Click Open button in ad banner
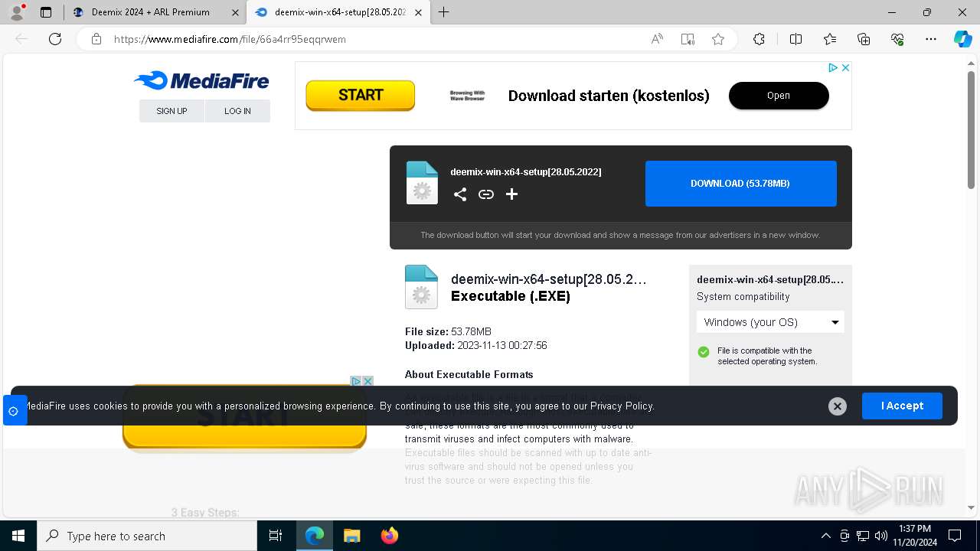Viewport: 980px width, 551px height. point(779,96)
